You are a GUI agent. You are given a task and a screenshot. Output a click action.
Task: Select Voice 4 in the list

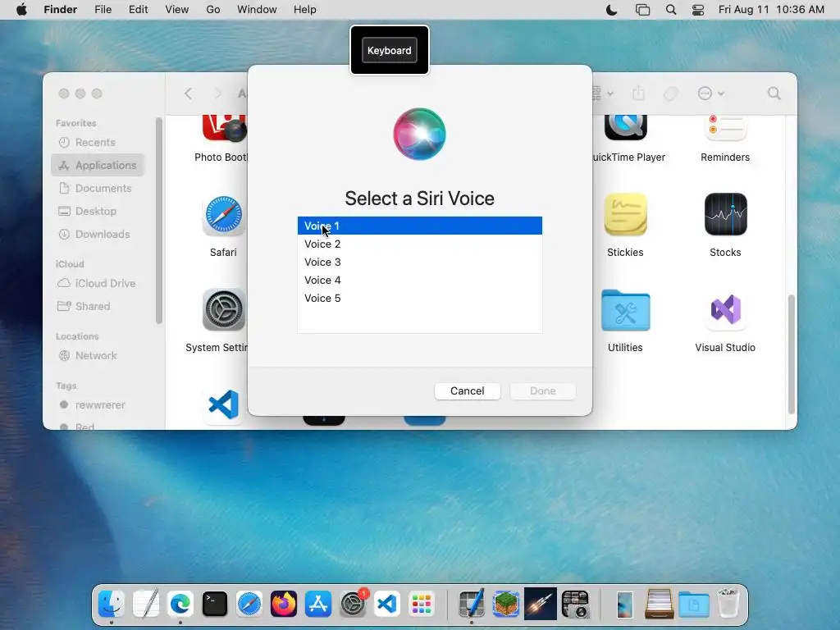tap(419, 281)
